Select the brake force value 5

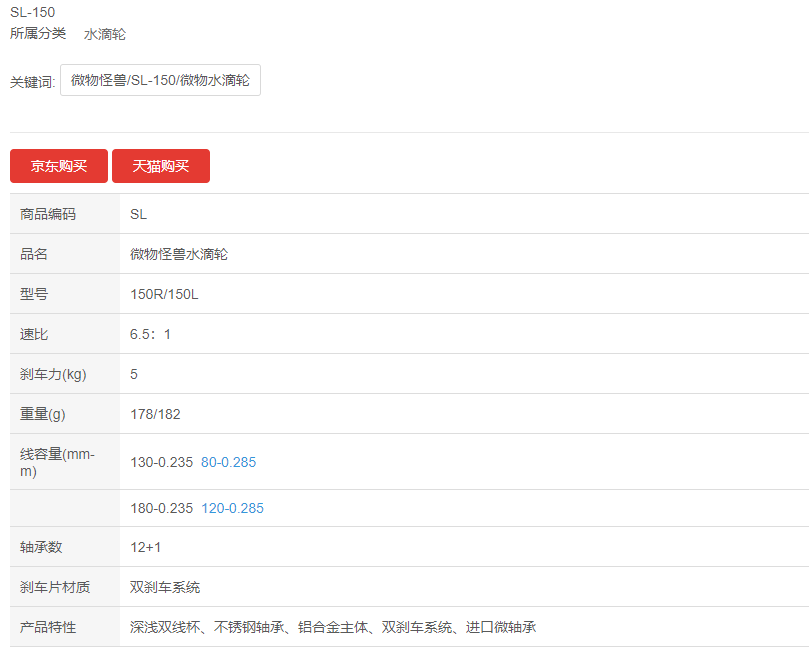click(134, 374)
